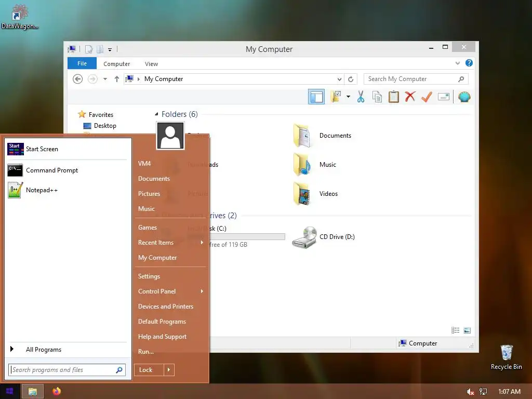
Task: Click the user account picture
Action: coord(170,136)
